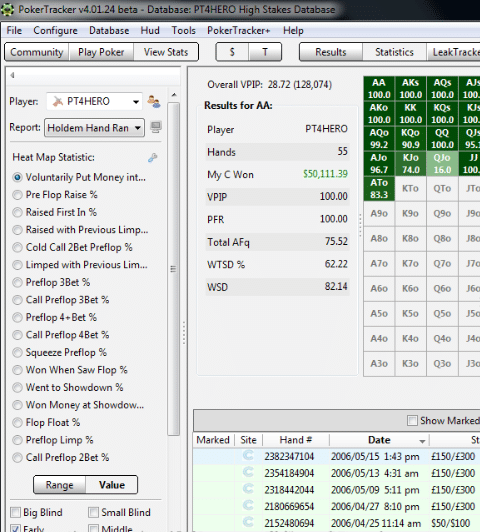Open heat map settings wrench icon
This screenshot has width=480, height=532.
pyautogui.click(x=152, y=158)
